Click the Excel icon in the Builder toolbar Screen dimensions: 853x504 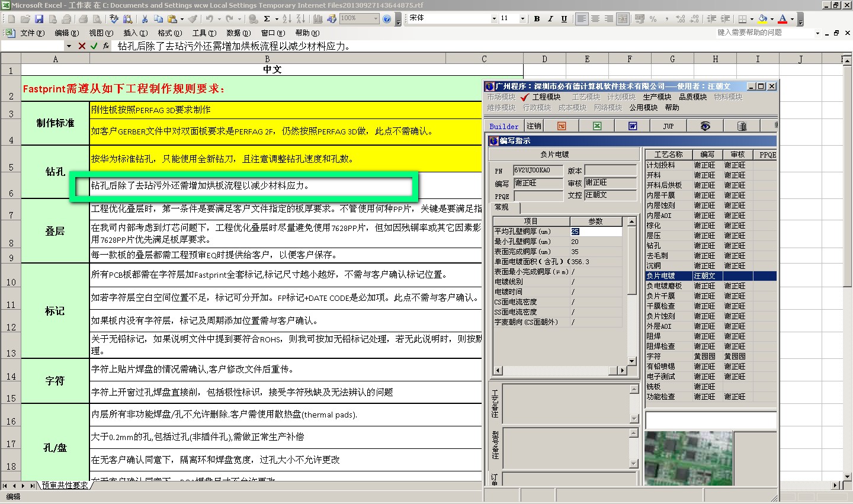pyautogui.click(x=597, y=126)
